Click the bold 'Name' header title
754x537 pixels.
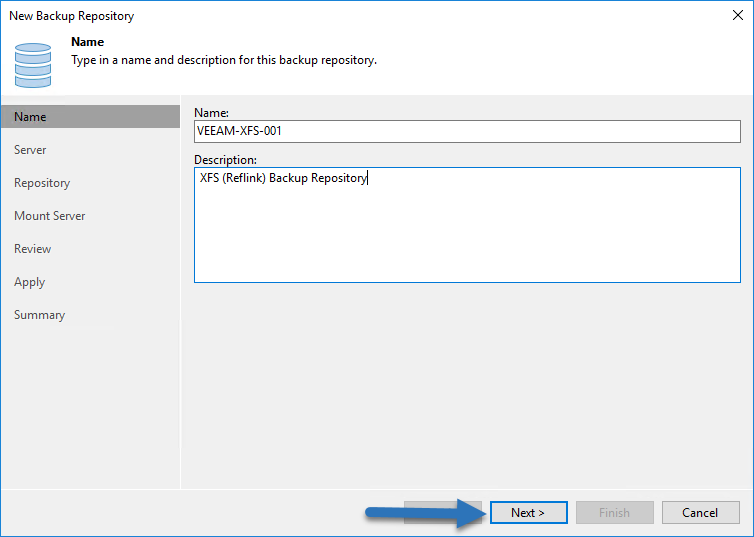88,42
